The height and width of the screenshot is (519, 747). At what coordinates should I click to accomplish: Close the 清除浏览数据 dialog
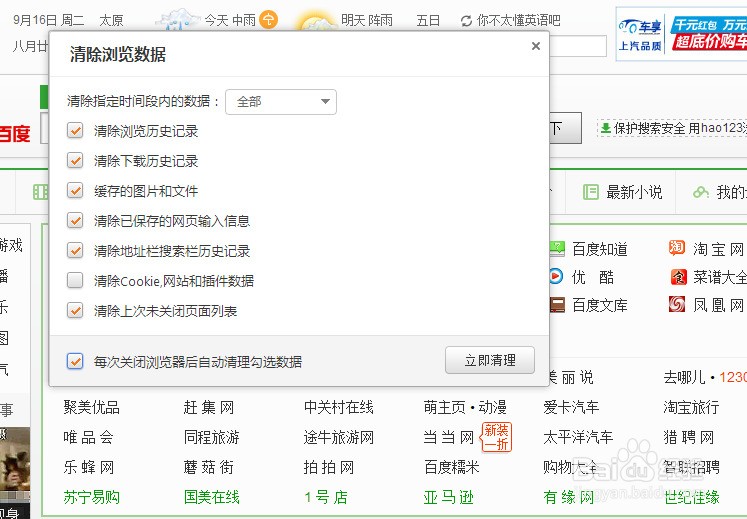[535, 46]
